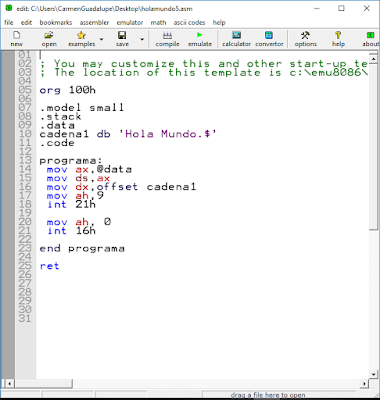
Task: Expand the examples dropdown arrow
Action: click(x=101, y=39)
